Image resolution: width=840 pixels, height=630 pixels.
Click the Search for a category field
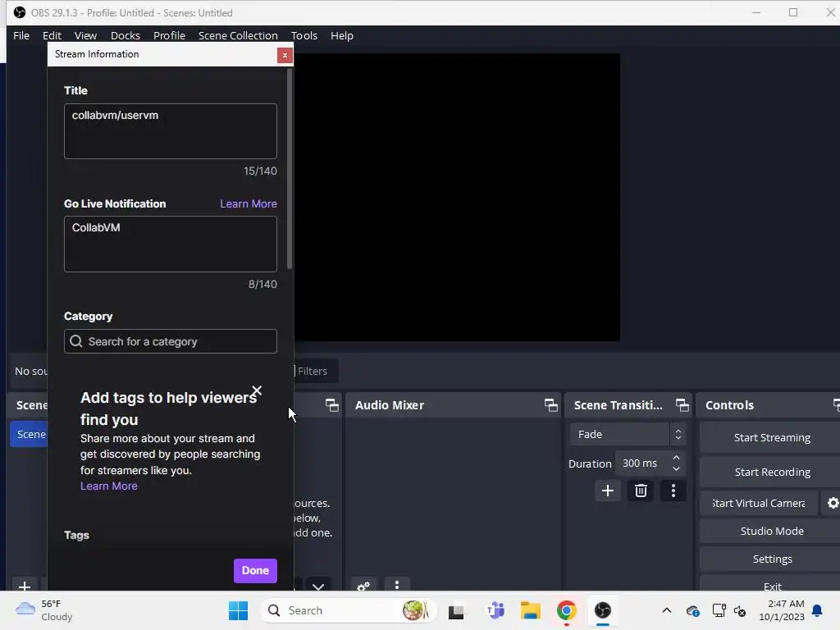(171, 341)
